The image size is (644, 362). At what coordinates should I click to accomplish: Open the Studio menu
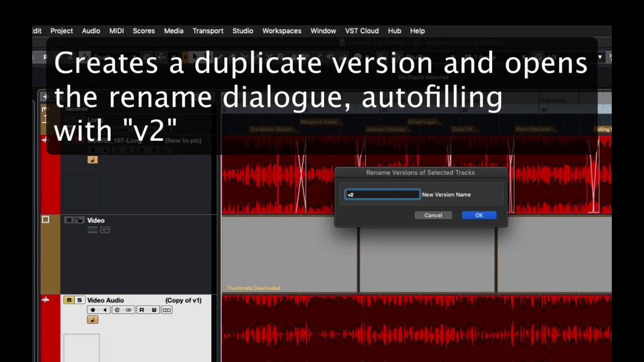click(x=243, y=31)
